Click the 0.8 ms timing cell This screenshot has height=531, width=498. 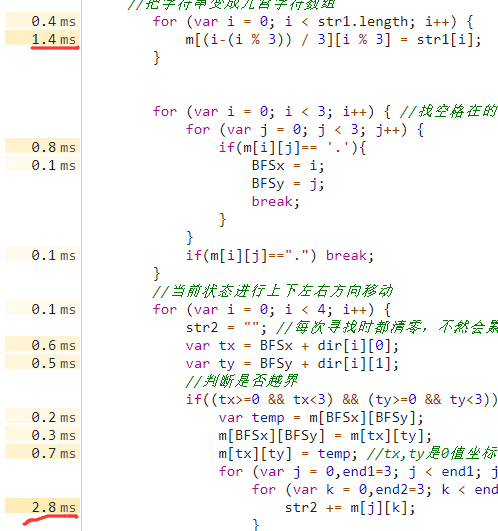tap(42, 146)
